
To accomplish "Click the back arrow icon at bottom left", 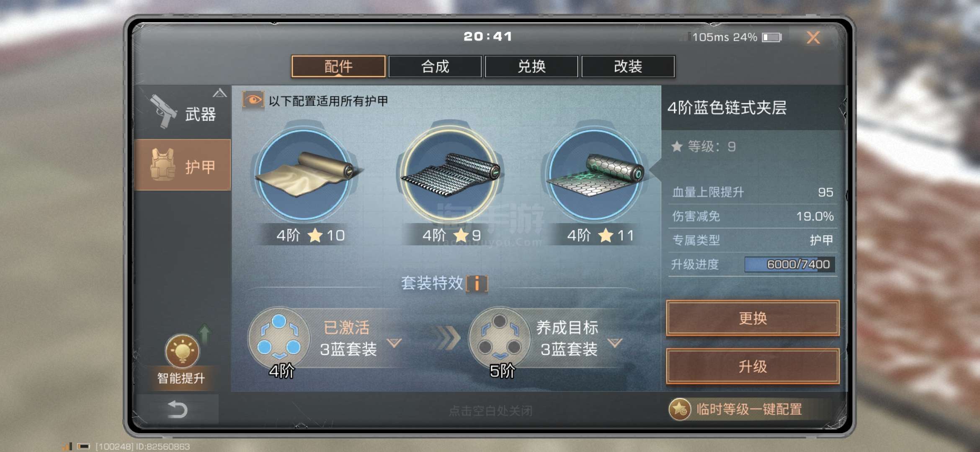I will click(177, 409).
